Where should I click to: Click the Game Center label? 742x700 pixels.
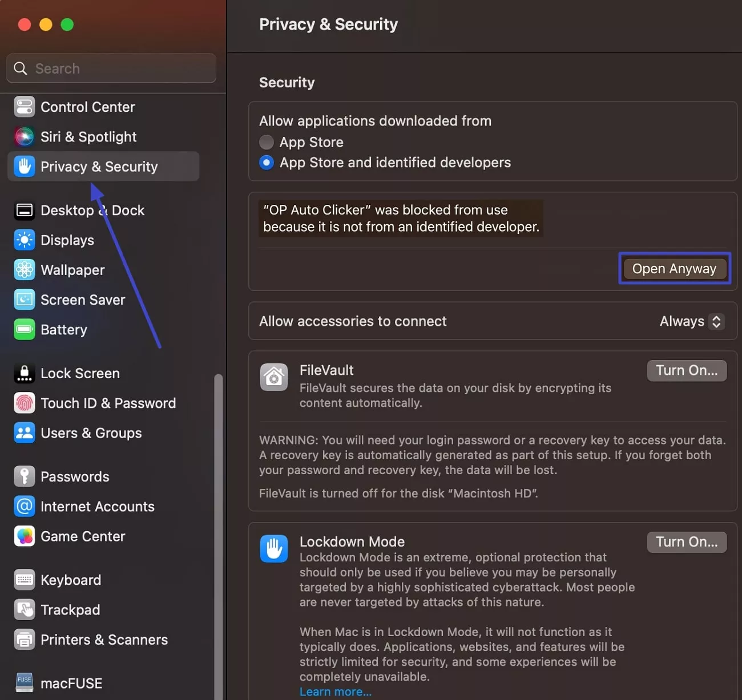[83, 536]
